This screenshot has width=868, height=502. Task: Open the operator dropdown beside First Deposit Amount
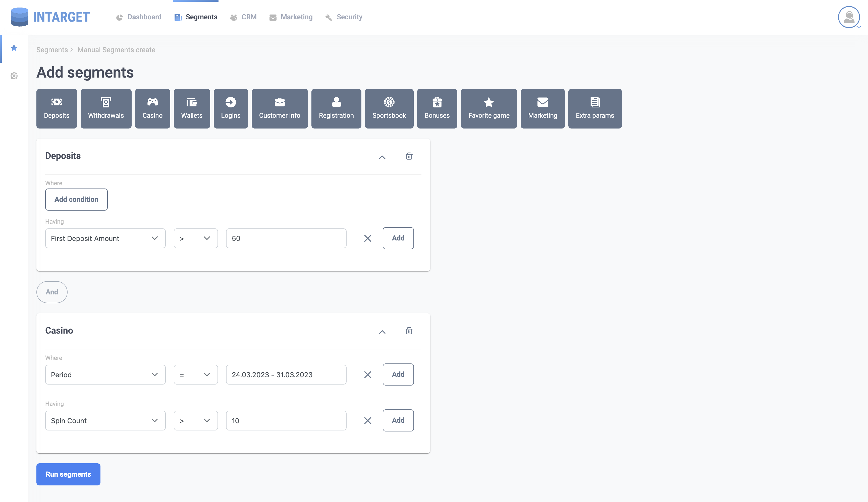pos(196,238)
